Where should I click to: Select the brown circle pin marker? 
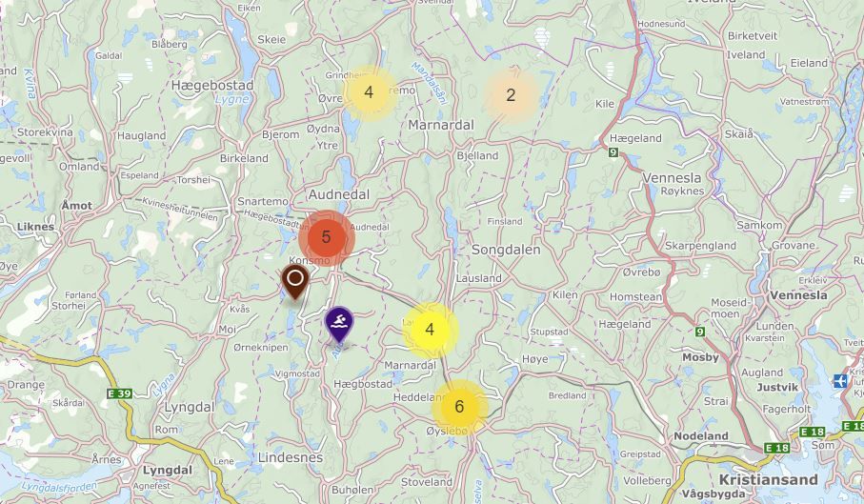[295, 281]
